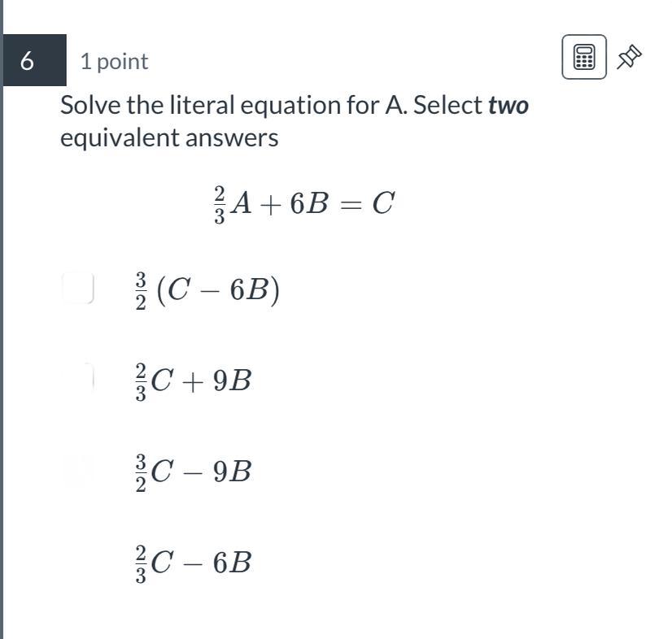Image resolution: width=672 pixels, height=639 pixels.
Task: Toggle the checkbox for 3/2 C − 9B
Action: (x=78, y=470)
